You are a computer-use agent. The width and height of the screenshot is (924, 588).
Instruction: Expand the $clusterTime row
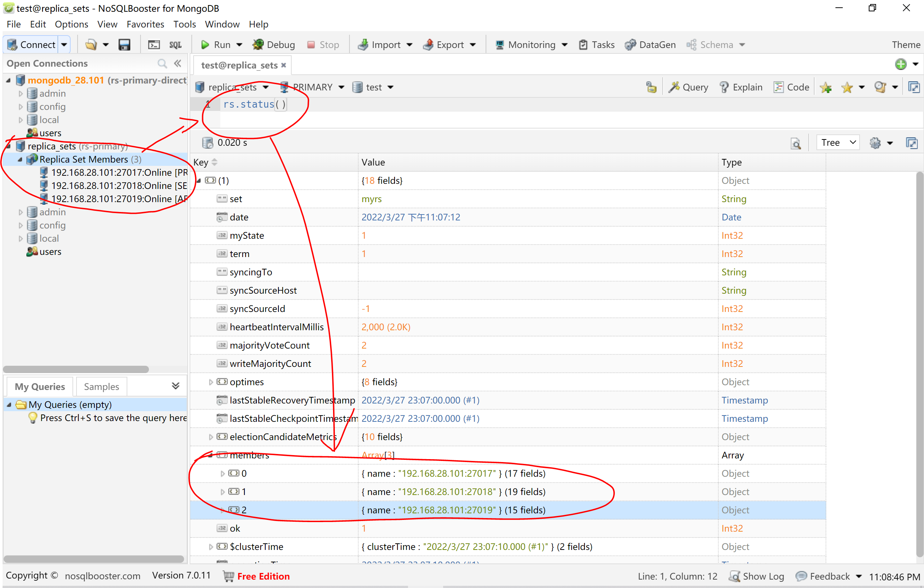[211, 547]
